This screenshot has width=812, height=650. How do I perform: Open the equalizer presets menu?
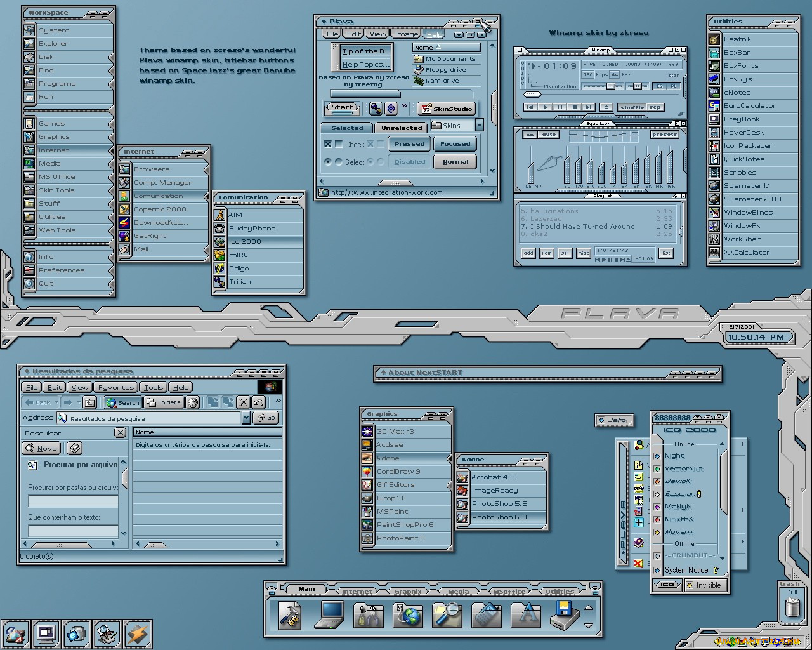(x=664, y=135)
